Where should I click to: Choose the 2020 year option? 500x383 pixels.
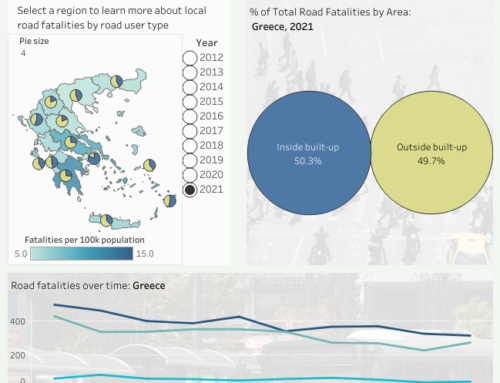coord(190,175)
